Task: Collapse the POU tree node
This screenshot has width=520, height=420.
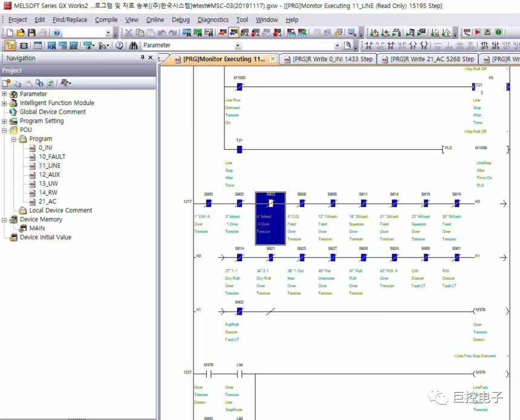Action: tap(4, 130)
